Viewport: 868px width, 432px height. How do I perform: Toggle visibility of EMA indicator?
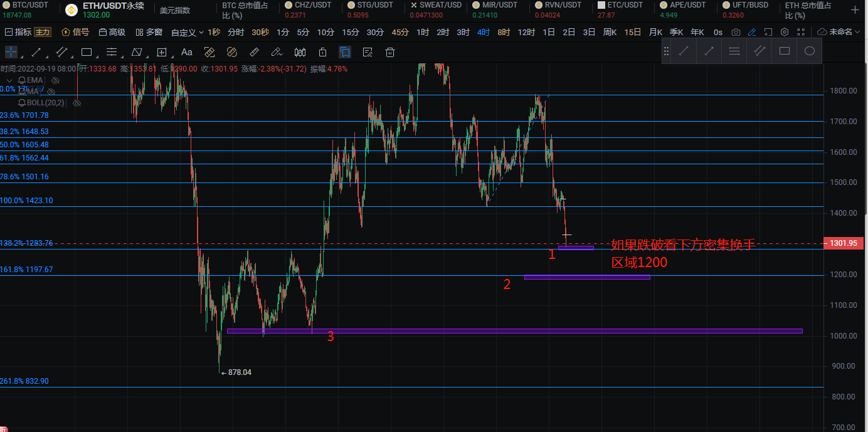[x=55, y=80]
